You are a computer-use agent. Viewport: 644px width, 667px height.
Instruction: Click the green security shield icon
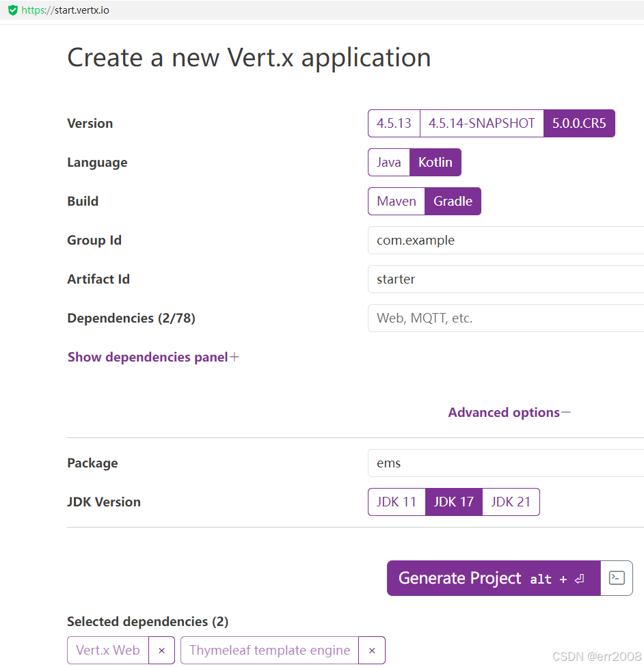click(13, 10)
